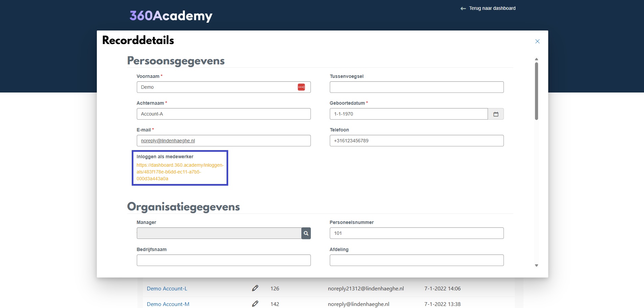Click number 142 in Demo Account-M row
The height and width of the screenshot is (308, 644).
point(275,304)
